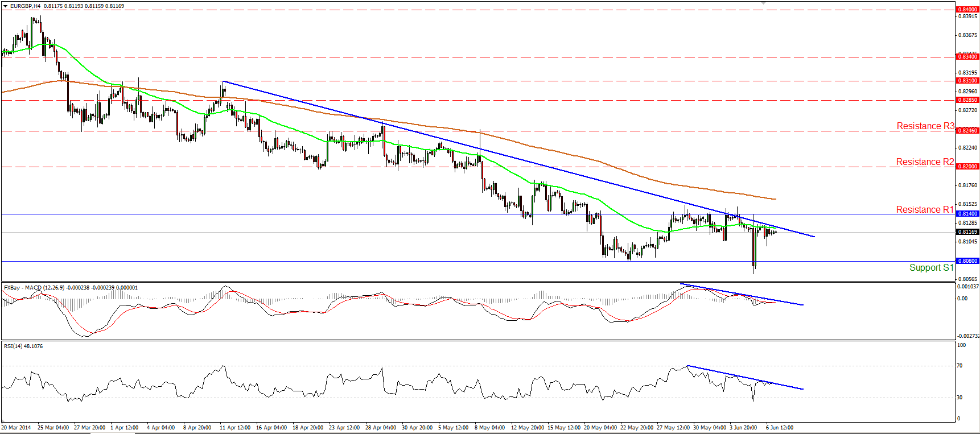The image size is (980, 434).
Task: Click the 1 Apr 12:00 date label
Action: point(125,428)
